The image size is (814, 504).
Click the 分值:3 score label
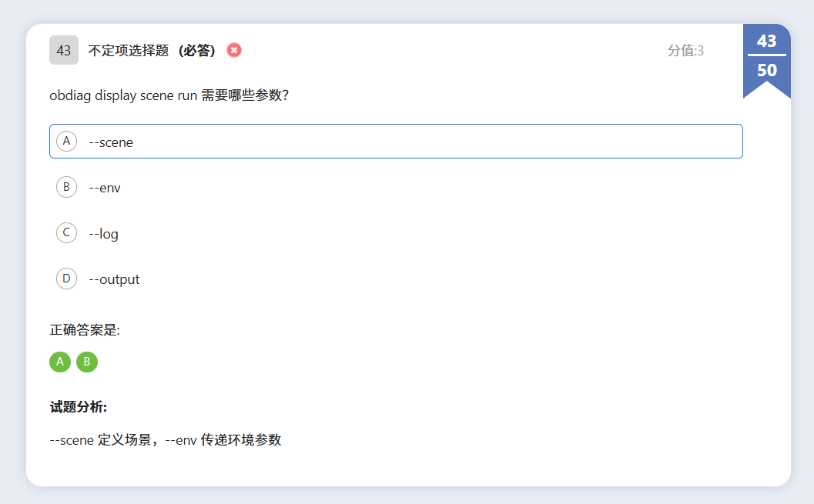(x=685, y=51)
